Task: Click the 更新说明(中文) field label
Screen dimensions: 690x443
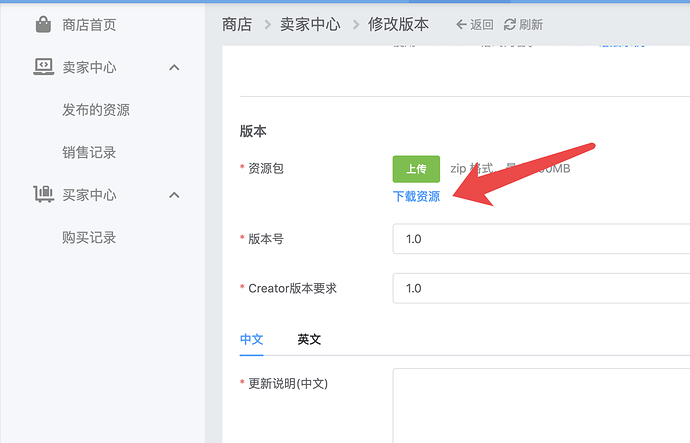Action: pyautogui.click(x=288, y=384)
